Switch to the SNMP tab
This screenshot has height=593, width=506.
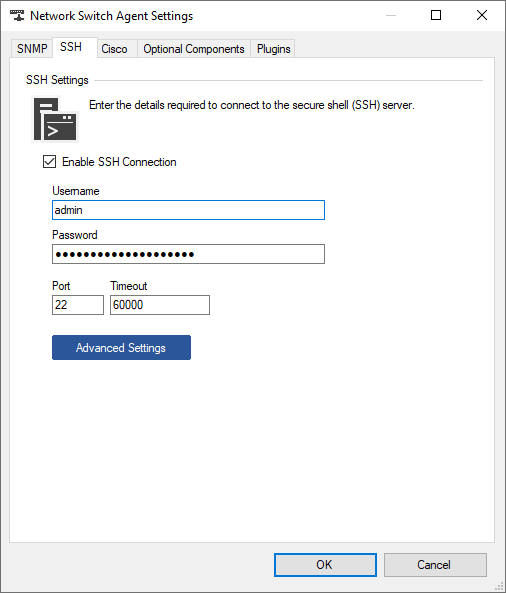(32, 49)
